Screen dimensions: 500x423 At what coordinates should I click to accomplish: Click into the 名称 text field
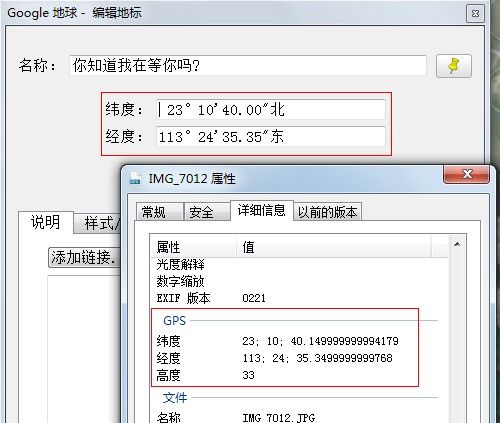[248, 65]
